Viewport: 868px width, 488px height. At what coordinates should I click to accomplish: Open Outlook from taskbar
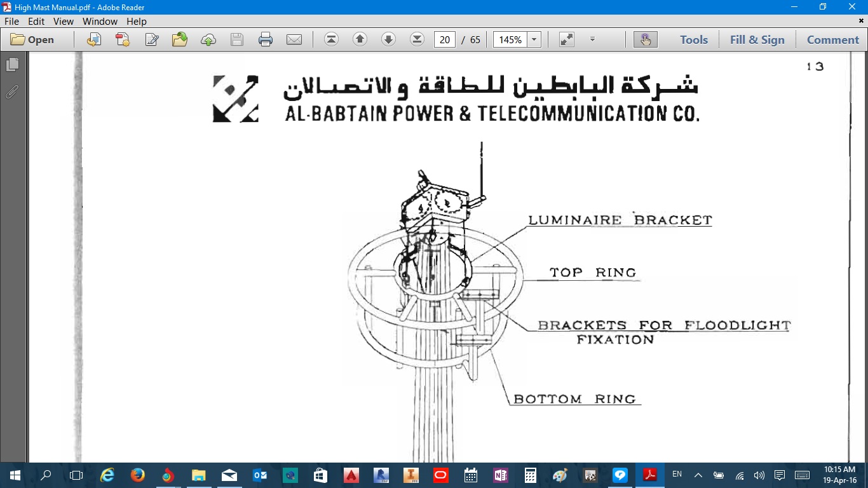(260, 475)
